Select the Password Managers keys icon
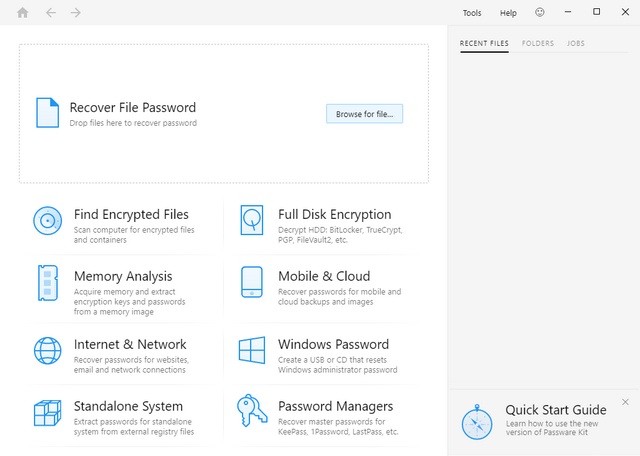This screenshot has width=640, height=456. (x=251, y=412)
